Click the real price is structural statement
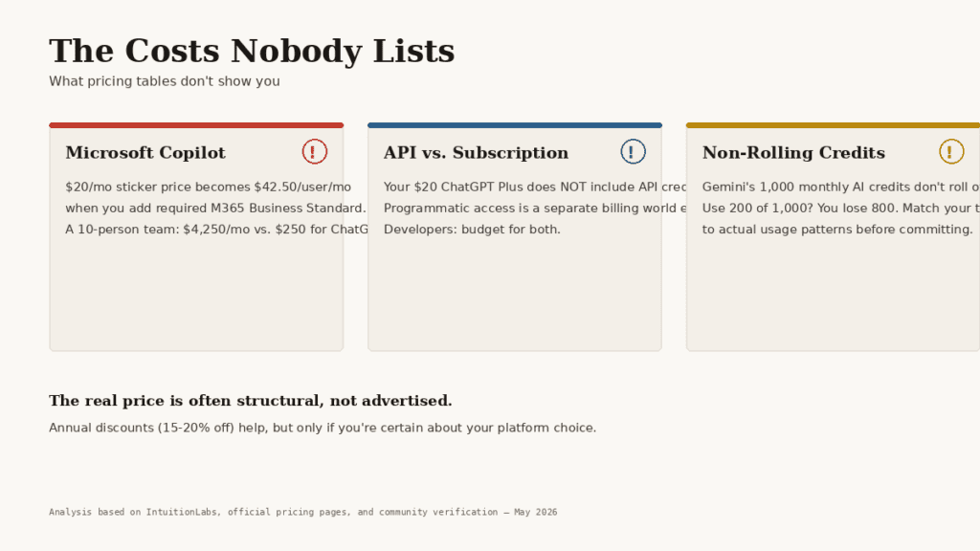980x551 pixels. click(x=251, y=401)
